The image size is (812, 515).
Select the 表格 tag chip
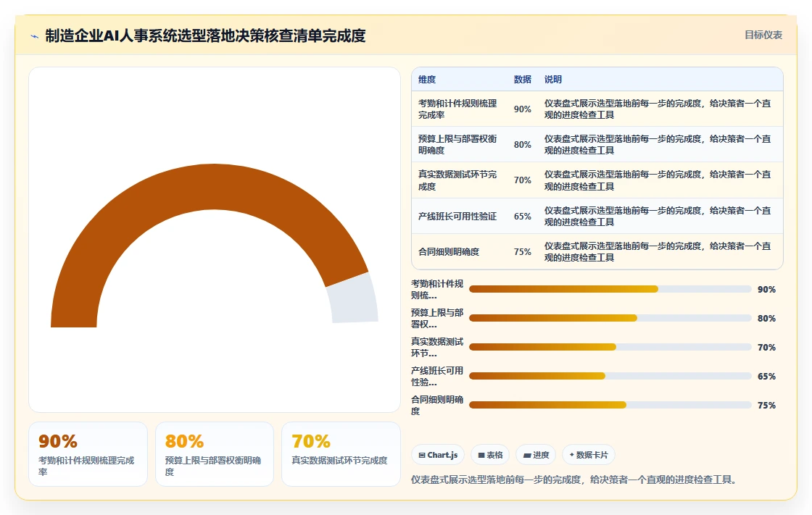point(490,455)
